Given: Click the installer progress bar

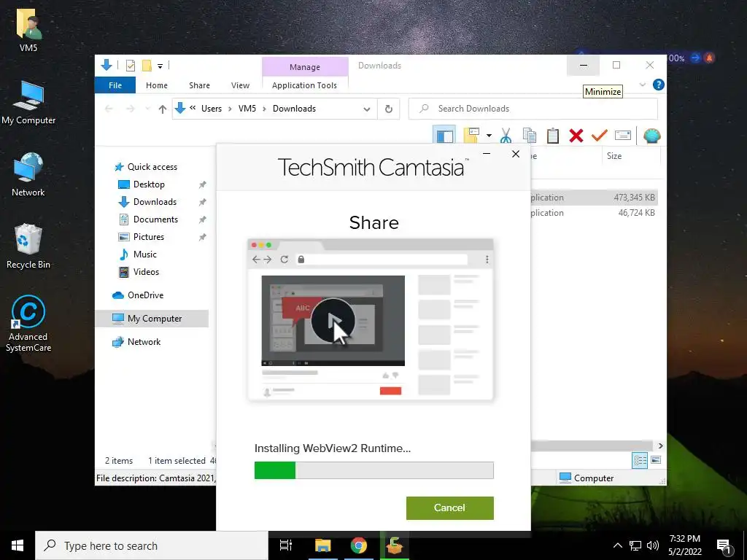Looking at the screenshot, I should click(374, 470).
